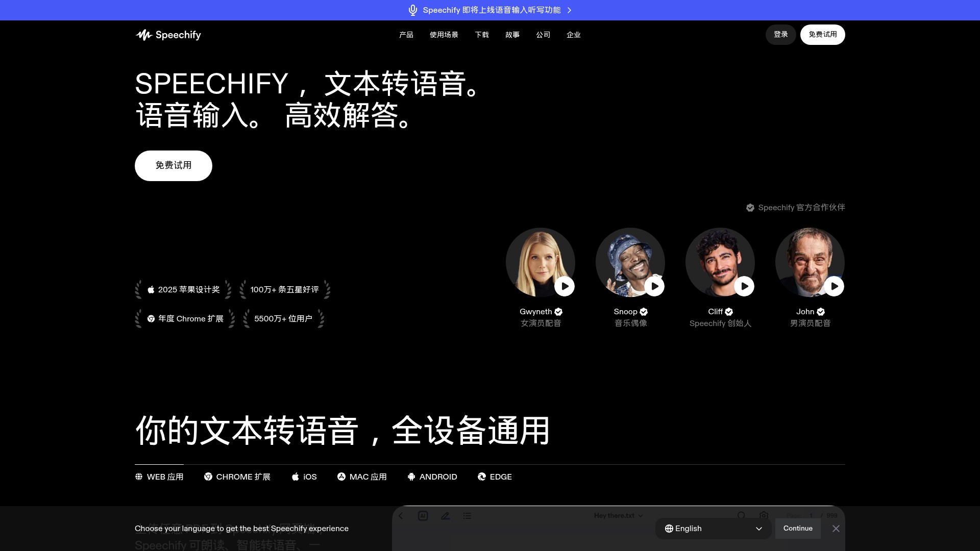Viewport: 980px width, 551px height.
Task: Switch to the CHROME 扩展 tab
Action: tap(237, 477)
